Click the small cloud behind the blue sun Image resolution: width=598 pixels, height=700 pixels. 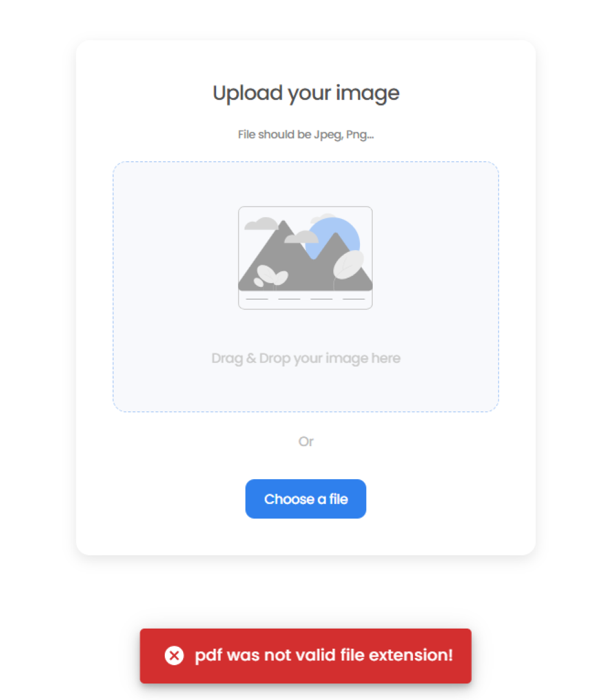tap(322, 218)
